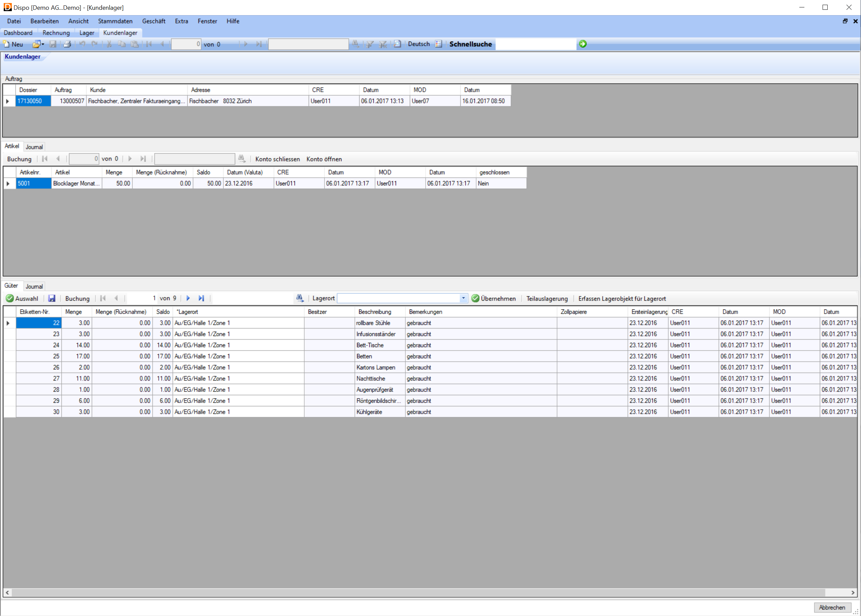Viewport: 861px width, 616px height.
Task: Click the binoculars icon in Güter toolbar
Action: pyautogui.click(x=300, y=298)
